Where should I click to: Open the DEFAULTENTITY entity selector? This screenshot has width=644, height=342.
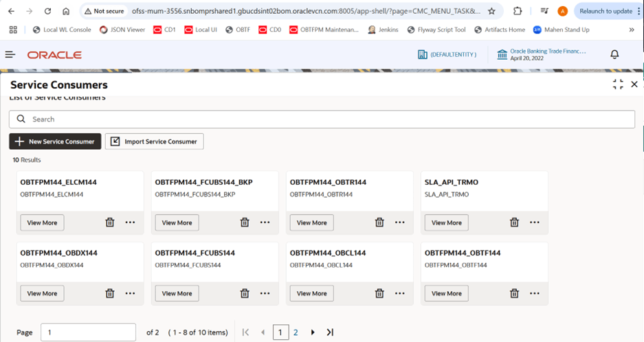click(447, 55)
